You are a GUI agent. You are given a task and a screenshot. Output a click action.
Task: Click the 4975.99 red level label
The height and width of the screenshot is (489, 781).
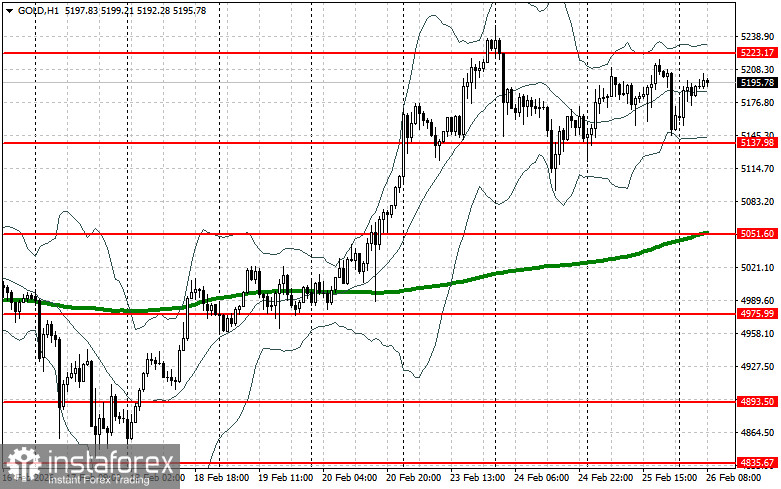(757, 314)
